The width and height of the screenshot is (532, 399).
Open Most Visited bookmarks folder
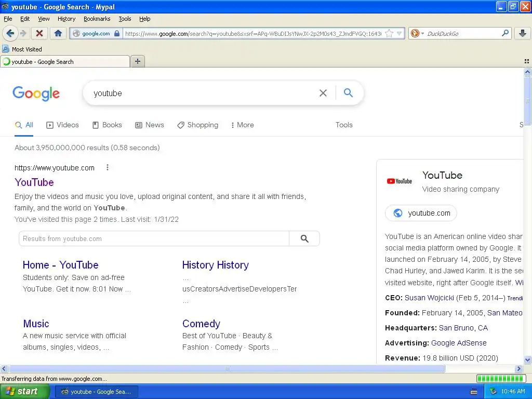click(22, 49)
